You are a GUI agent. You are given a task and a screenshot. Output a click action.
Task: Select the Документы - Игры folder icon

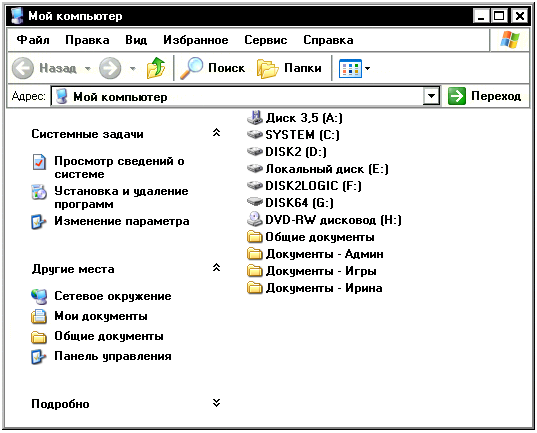coord(255,271)
